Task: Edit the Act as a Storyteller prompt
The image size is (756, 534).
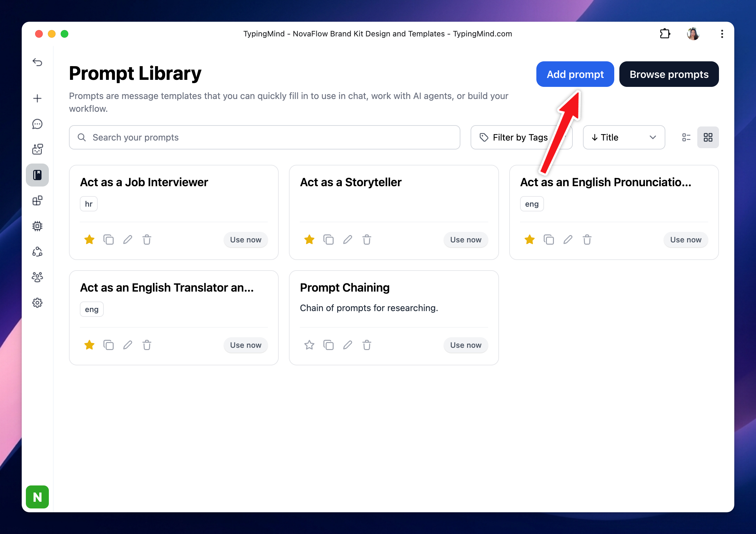Action: pos(348,240)
